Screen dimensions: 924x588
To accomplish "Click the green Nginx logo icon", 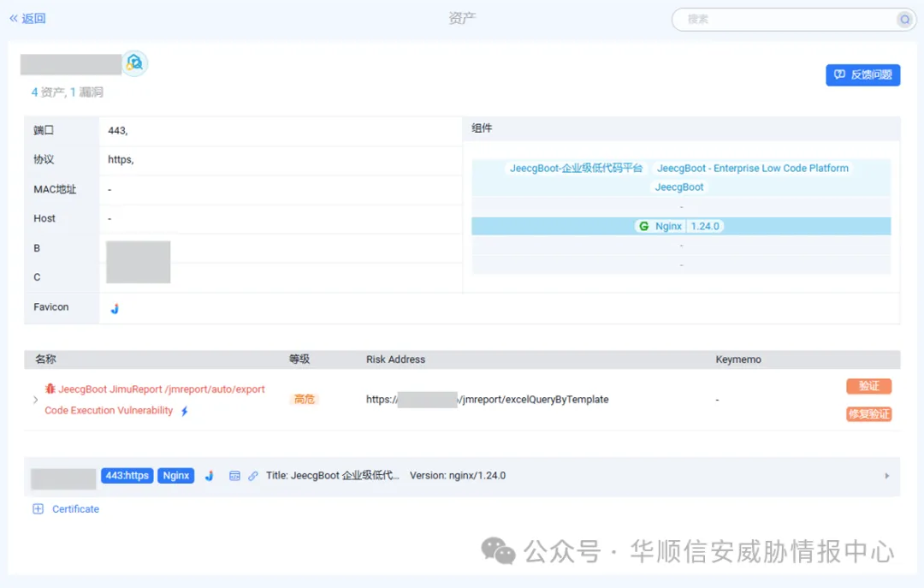I will point(644,227).
